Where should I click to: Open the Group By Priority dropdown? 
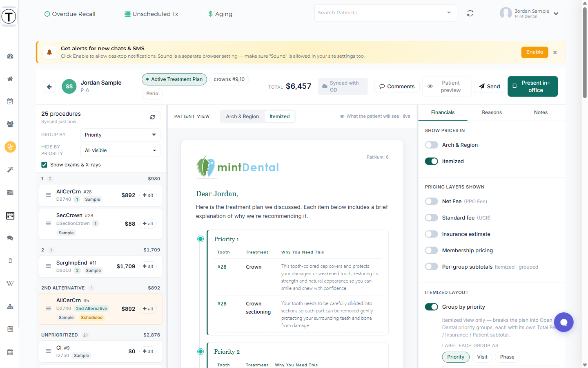120,135
